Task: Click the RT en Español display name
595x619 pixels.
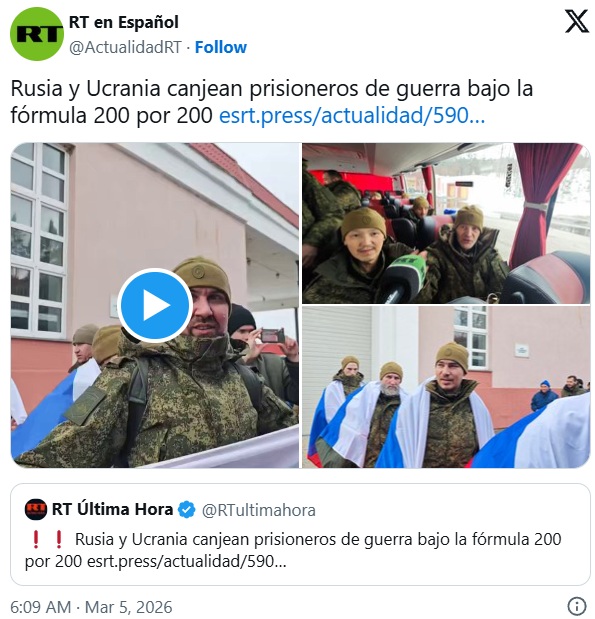Action: click(x=124, y=22)
